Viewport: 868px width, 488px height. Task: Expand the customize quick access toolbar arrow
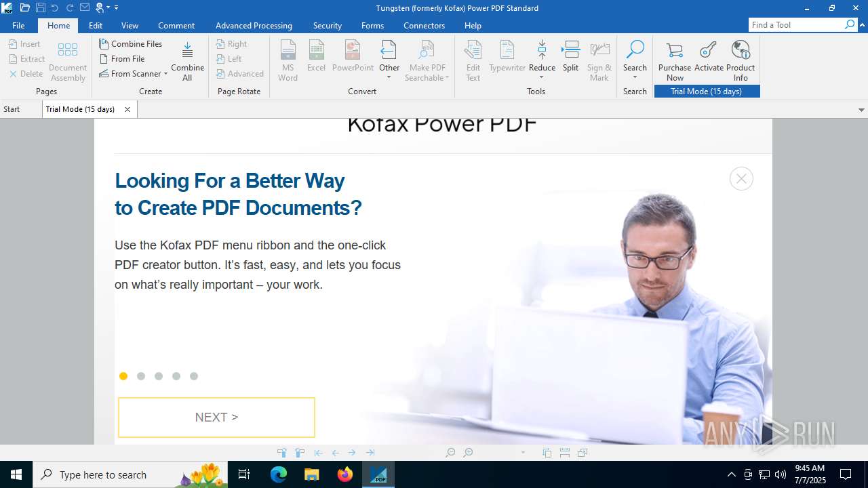pos(117,7)
